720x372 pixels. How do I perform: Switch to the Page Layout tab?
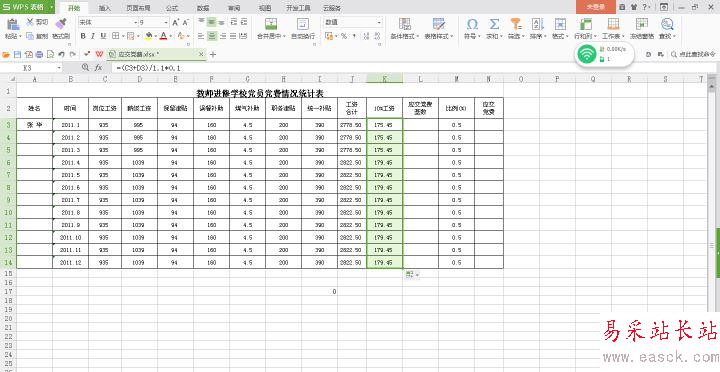click(138, 8)
